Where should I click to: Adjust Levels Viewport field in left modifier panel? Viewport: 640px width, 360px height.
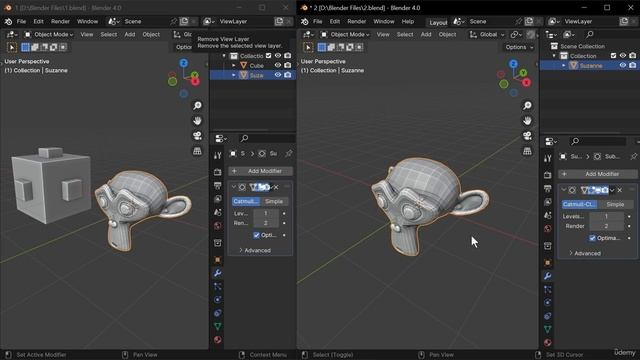click(x=266, y=213)
